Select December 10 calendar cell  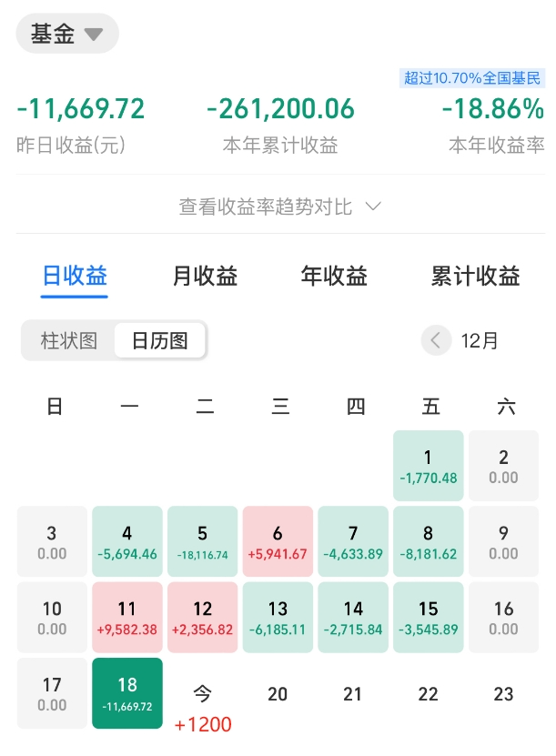tap(52, 617)
